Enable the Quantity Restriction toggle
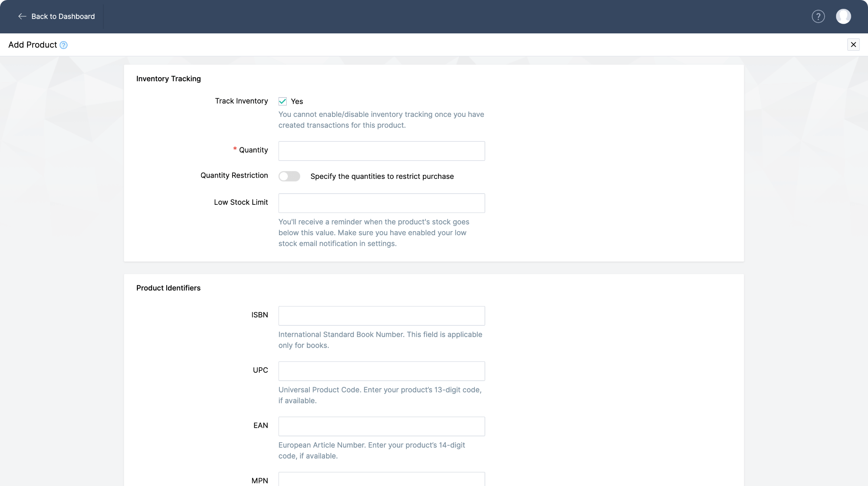 click(289, 176)
